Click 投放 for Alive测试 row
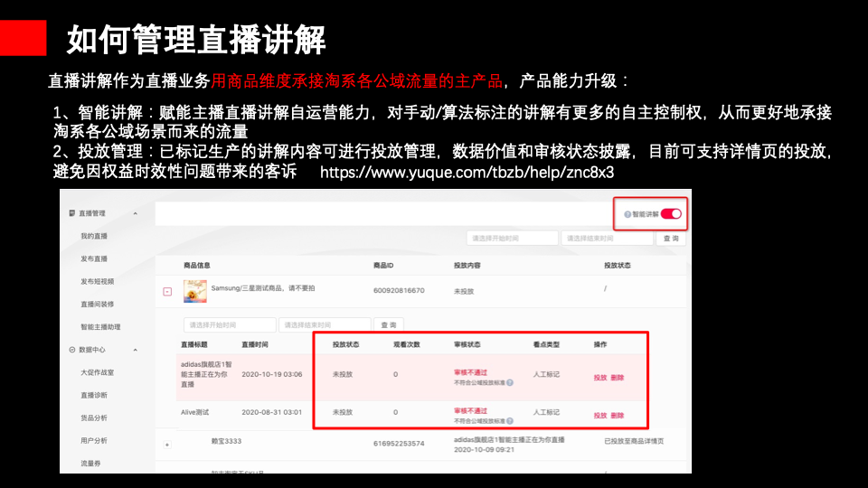868x488 pixels. (600, 416)
